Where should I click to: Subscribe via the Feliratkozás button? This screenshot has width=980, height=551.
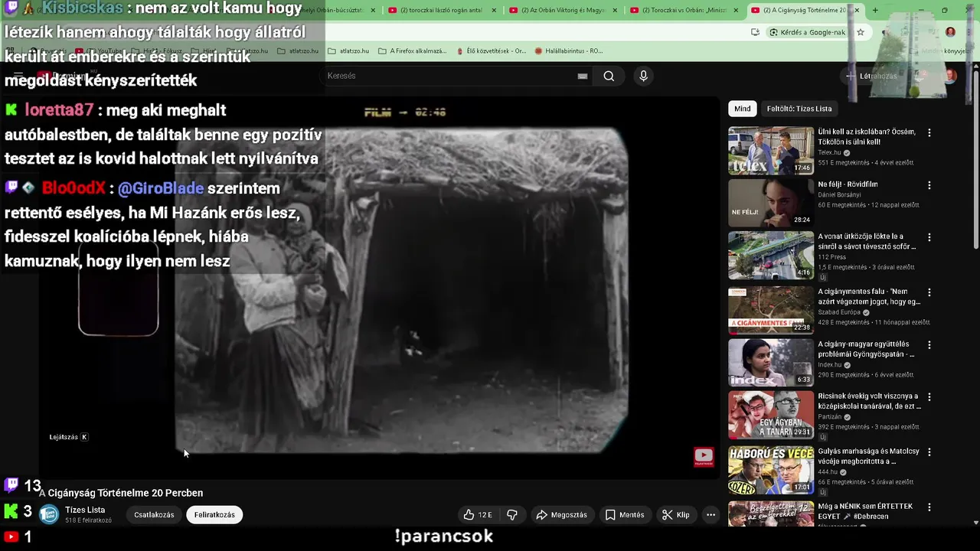(214, 515)
